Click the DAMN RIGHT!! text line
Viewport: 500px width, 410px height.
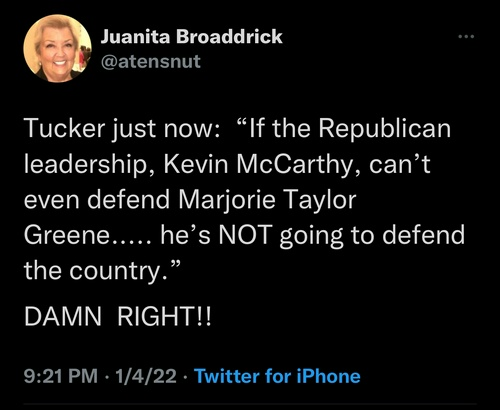pyautogui.click(x=118, y=316)
